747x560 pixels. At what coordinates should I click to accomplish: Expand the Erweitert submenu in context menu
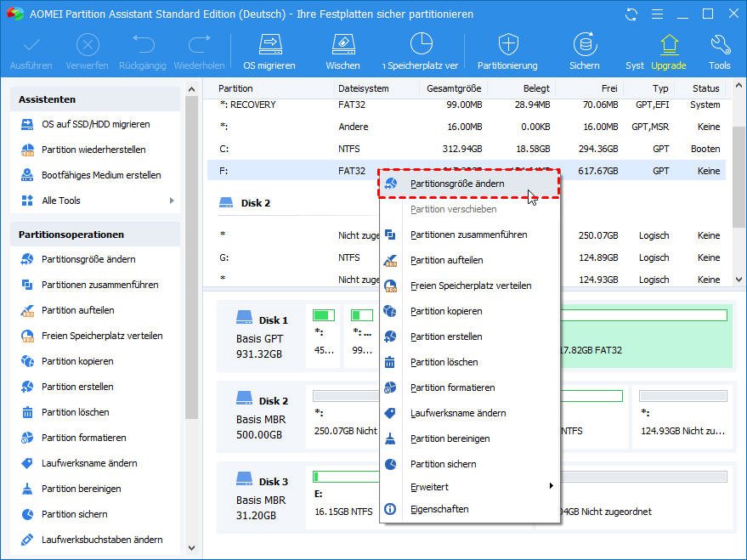pos(469,487)
